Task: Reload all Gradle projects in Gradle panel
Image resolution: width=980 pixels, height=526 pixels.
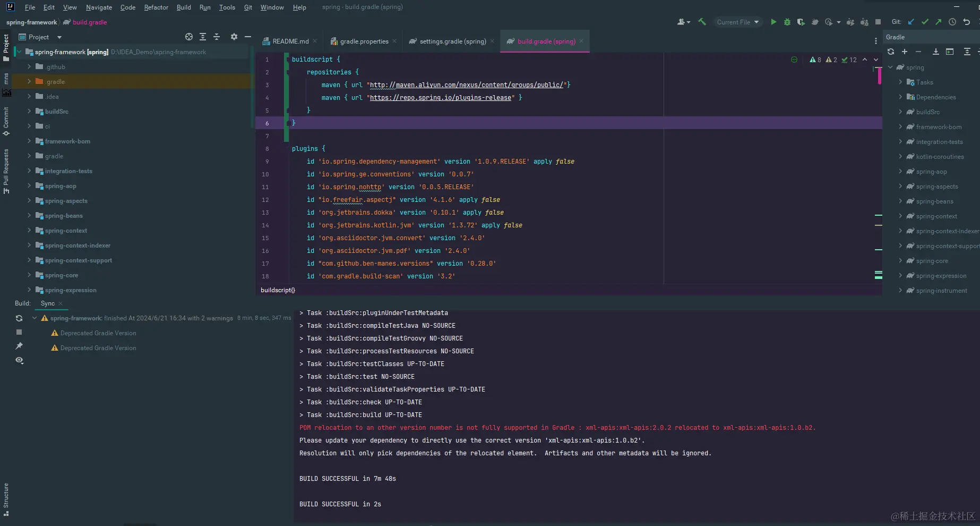Action: click(891, 52)
